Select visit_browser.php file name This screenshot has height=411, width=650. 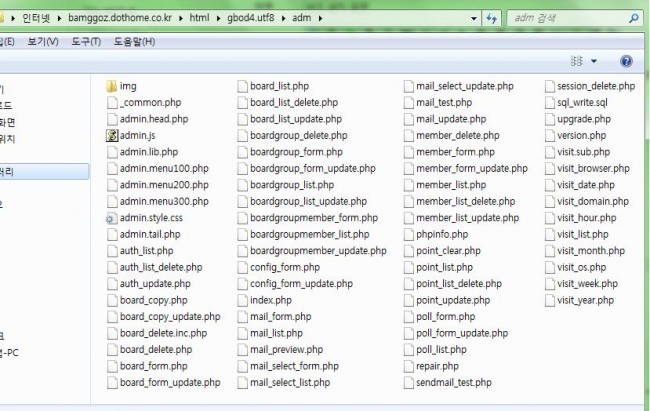593,169
